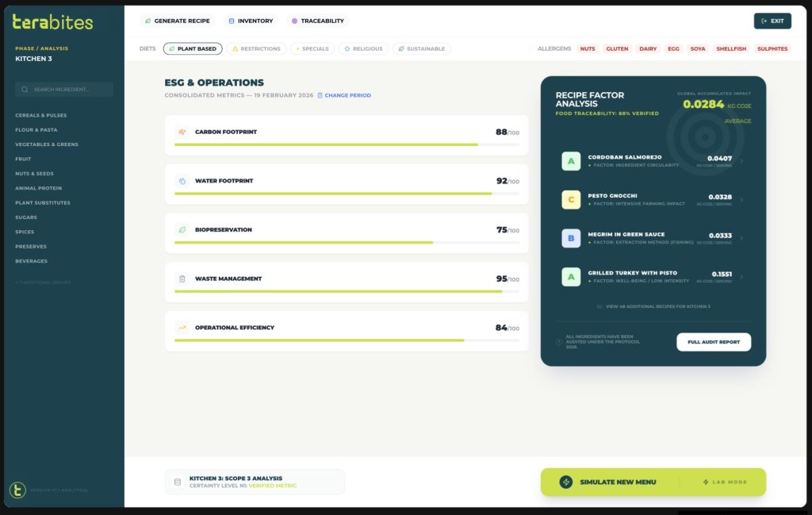Screen dimensions: 812x515
Task: Switch to the Traceability tab
Action: pyautogui.click(x=317, y=21)
